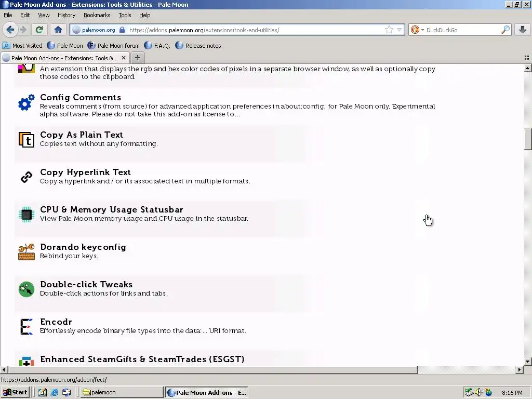The height and width of the screenshot is (399, 532).
Task: Open the Dorando keyconfig add-on
Action: [83, 247]
